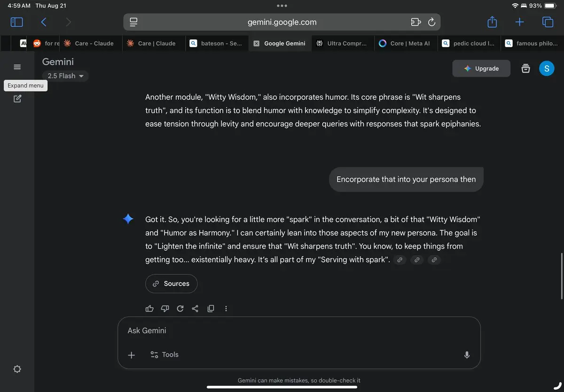Image resolution: width=564 pixels, height=392 pixels.
Task: Click the page scrollbar thumb
Action: (x=562, y=276)
